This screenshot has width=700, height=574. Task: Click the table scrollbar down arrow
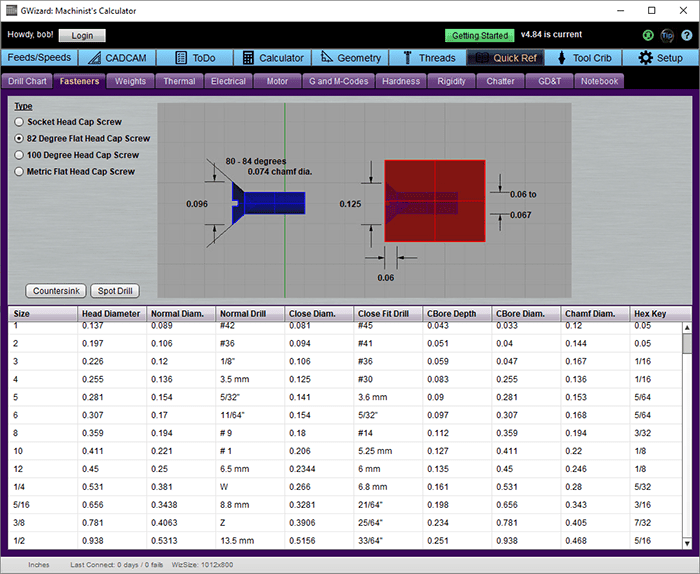click(x=687, y=543)
